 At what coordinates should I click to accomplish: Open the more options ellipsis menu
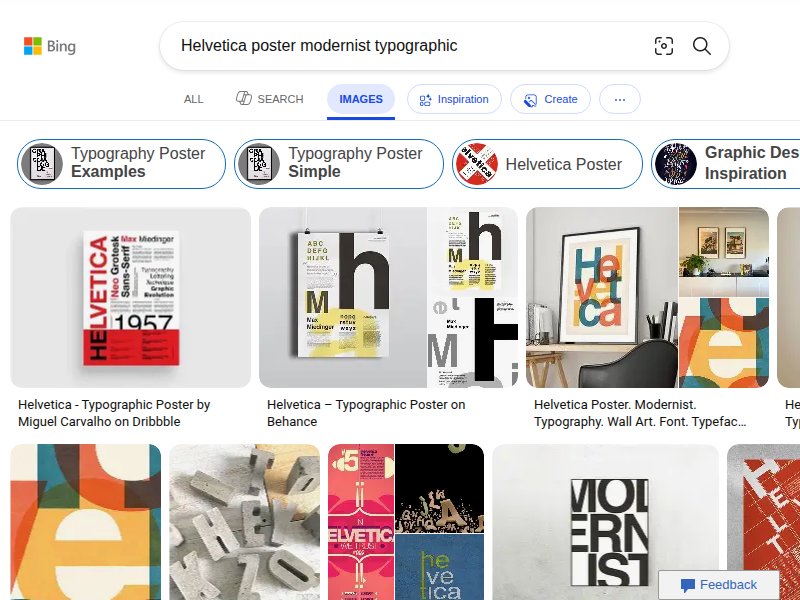[x=619, y=99]
